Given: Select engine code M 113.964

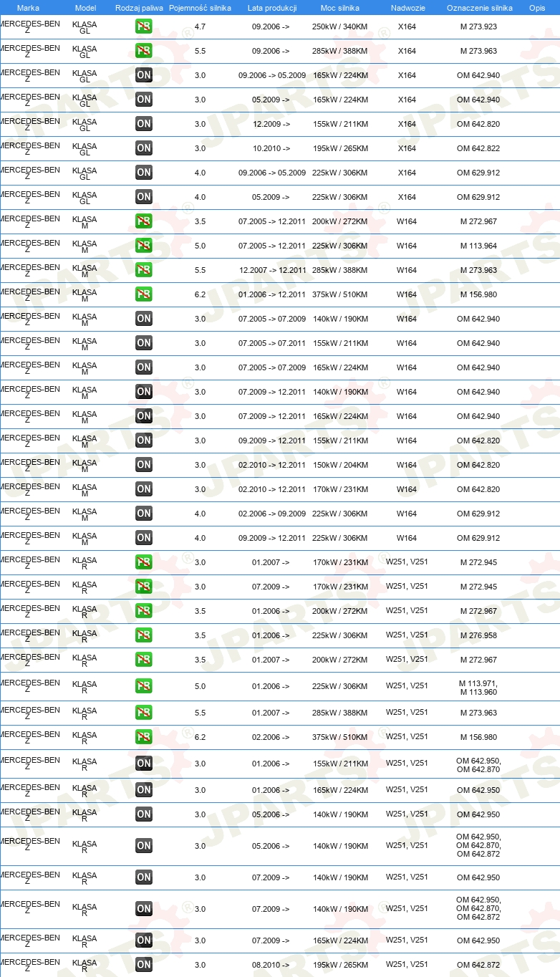Looking at the screenshot, I should pyautogui.click(x=478, y=246).
